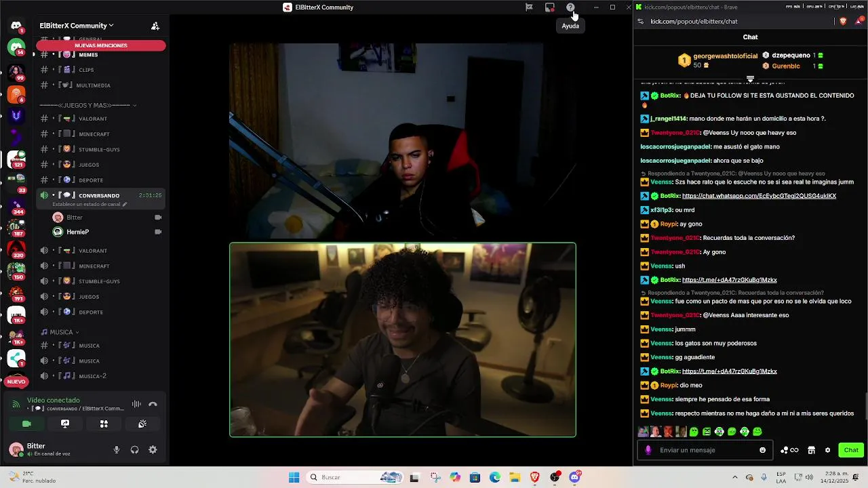868x488 pixels.
Task: Open the MEMES text channel
Action: tap(100, 55)
